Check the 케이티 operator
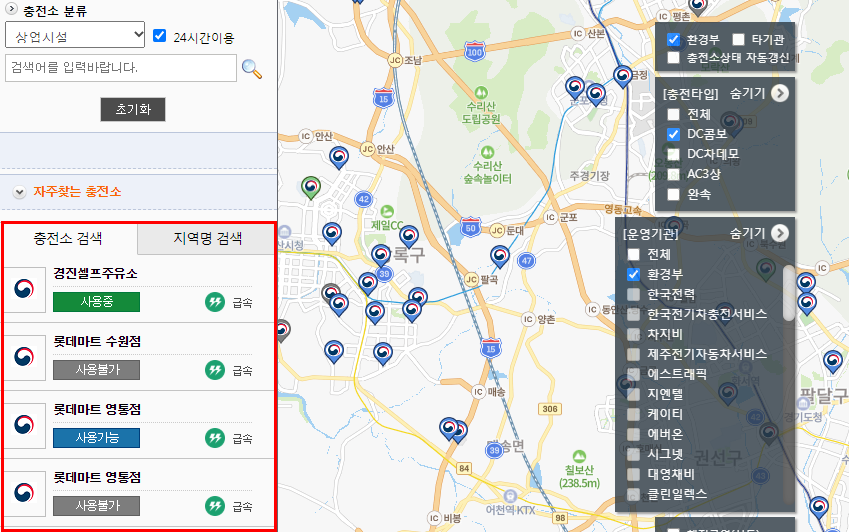The width and height of the screenshot is (849, 532). (x=633, y=414)
